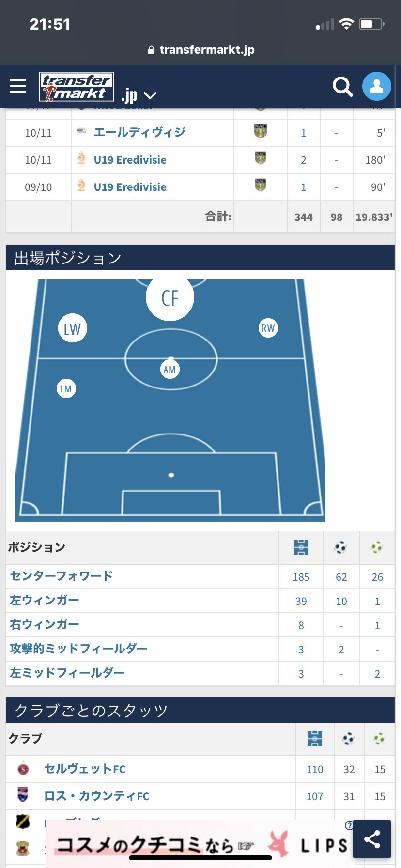Open the ロス・カウンティFC club link
This screenshot has width=401, height=868.
[97, 796]
